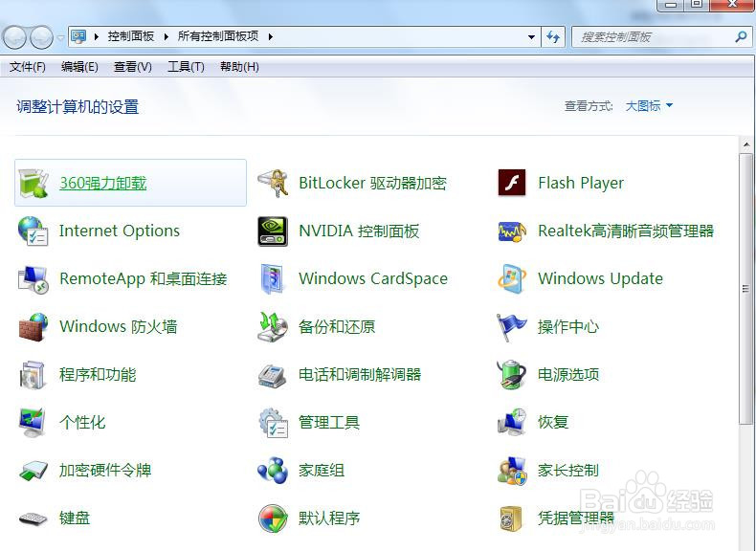
Task: Click the vertical scrollbar thumb
Action: coord(746,289)
